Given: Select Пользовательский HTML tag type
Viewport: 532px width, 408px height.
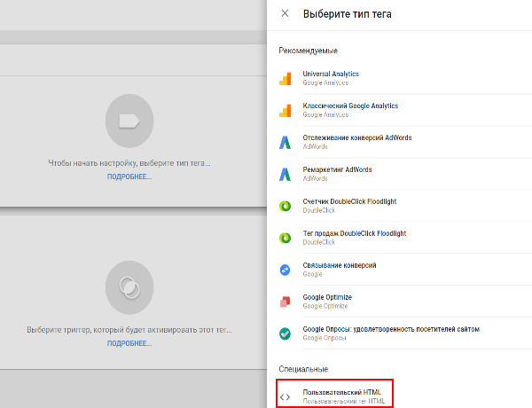Looking at the screenshot, I should pyautogui.click(x=335, y=395).
